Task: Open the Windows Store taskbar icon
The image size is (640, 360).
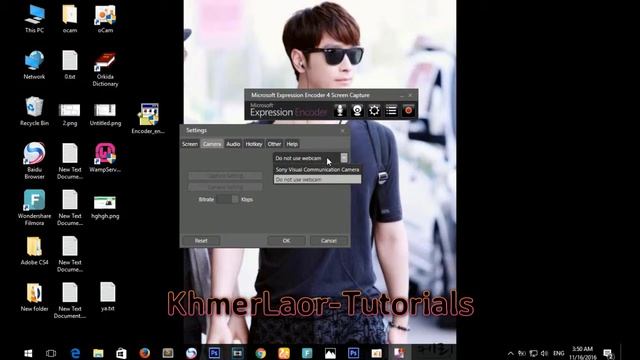Action: pos(121,353)
